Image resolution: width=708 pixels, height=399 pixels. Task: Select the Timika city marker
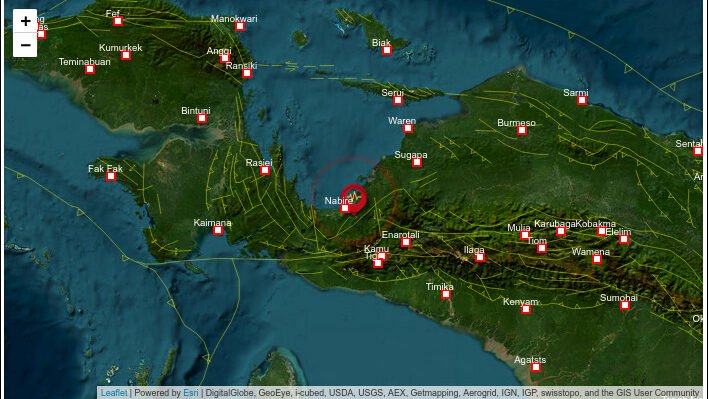(446, 294)
